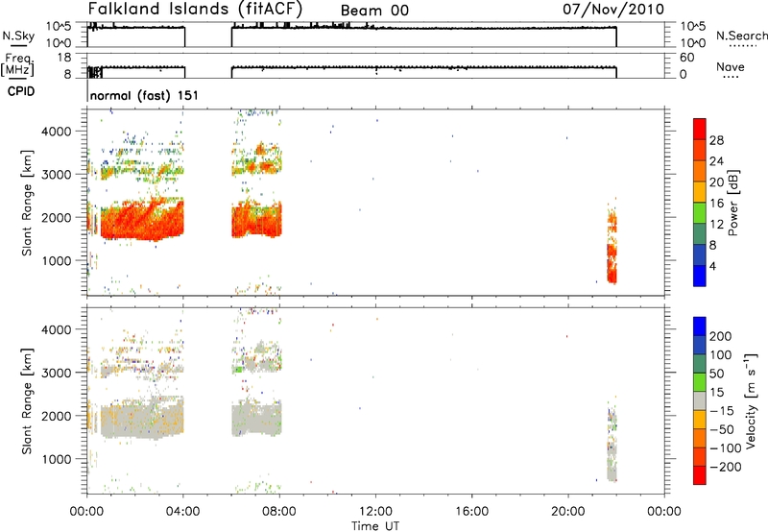The width and height of the screenshot is (768, 532).
Task: Click the power panel 'Slant Range [km]' axis title
Action: pos(27,203)
